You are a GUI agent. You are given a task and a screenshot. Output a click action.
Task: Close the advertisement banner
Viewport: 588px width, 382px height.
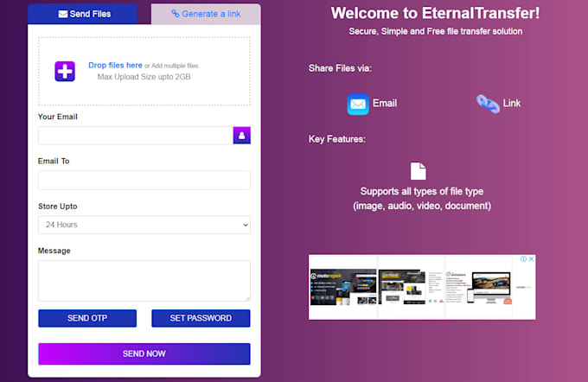pyautogui.click(x=532, y=259)
